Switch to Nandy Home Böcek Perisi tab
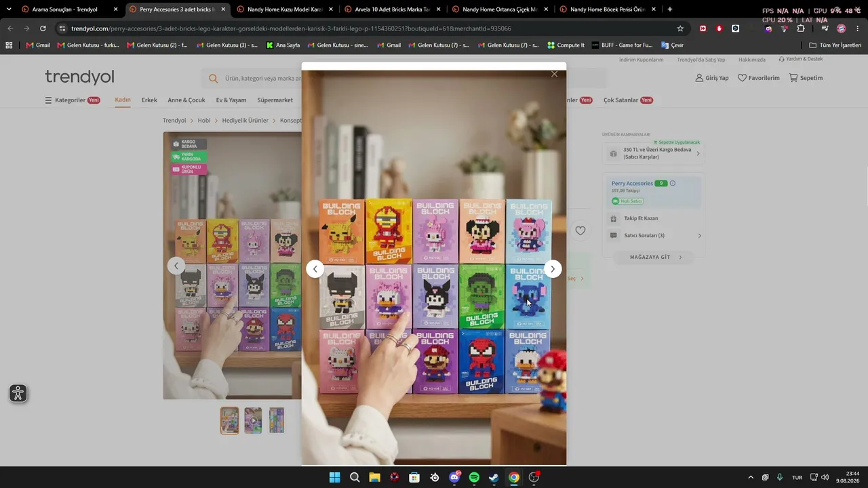Image resolution: width=868 pixels, height=488 pixels. pyautogui.click(x=608, y=9)
